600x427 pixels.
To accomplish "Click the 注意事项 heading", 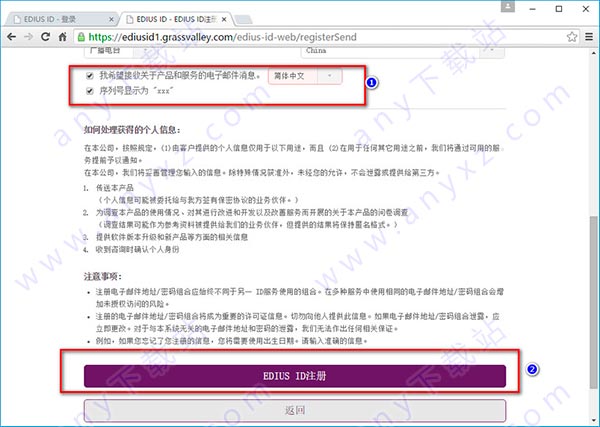I will [103, 276].
